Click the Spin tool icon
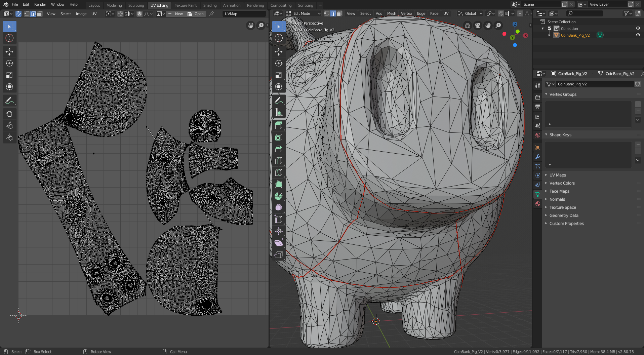Image resolution: width=644 pixels, height=355 pixels. [x=279, y=196]
